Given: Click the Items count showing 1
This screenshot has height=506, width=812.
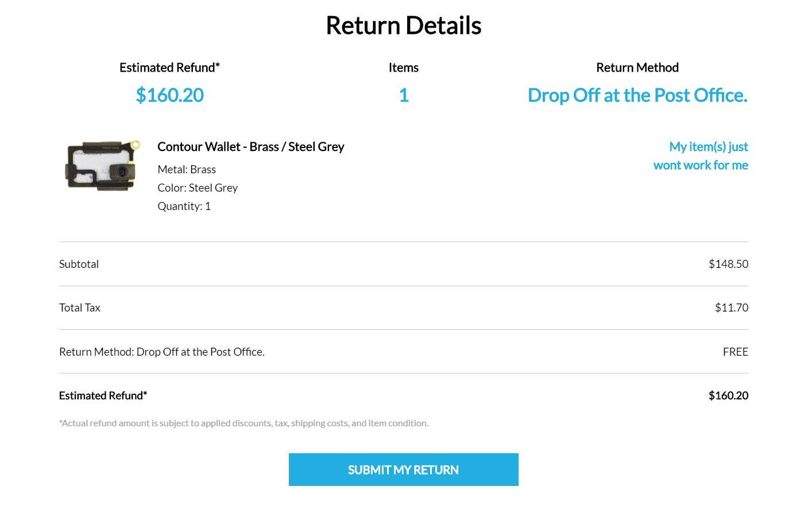Looking at the screenshot, I should tap(403, 95).
